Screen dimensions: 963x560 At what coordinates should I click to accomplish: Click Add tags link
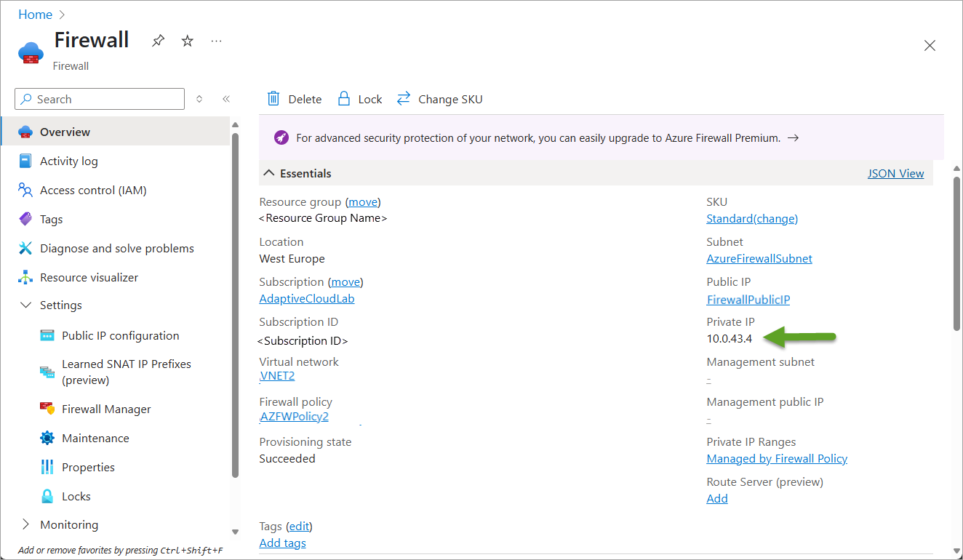(x=282, y=543)
